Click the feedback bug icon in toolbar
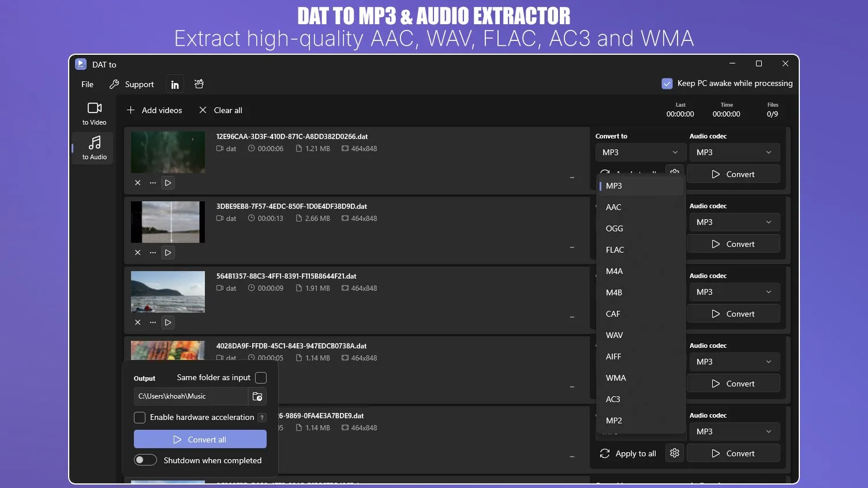This screenshot has height=488, width=868. point(199,84)
